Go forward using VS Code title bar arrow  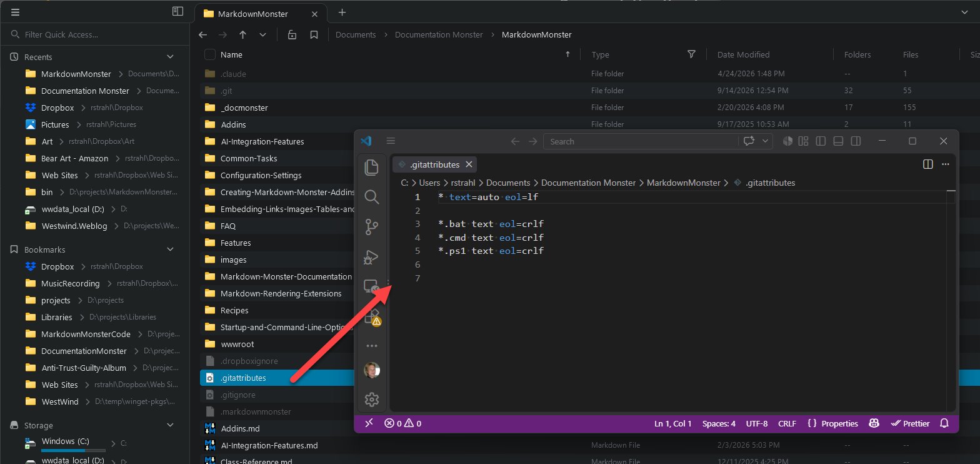point(532,141)
